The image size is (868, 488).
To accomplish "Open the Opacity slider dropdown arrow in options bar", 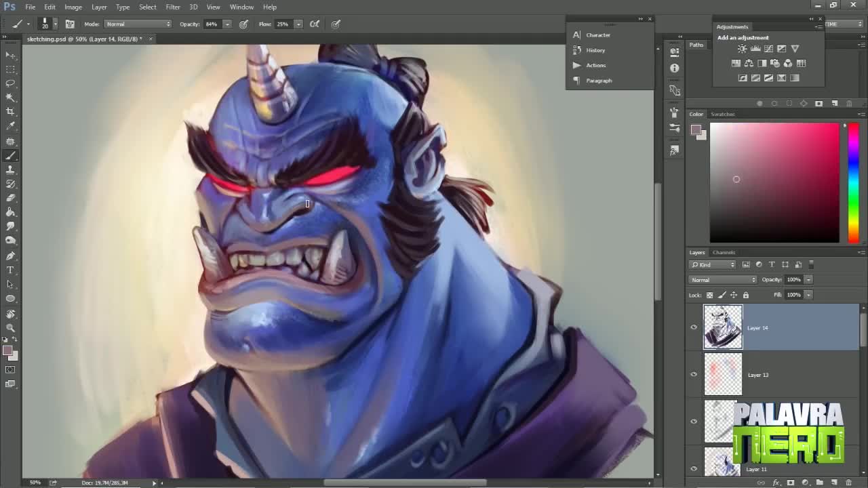I will (227, 24).
